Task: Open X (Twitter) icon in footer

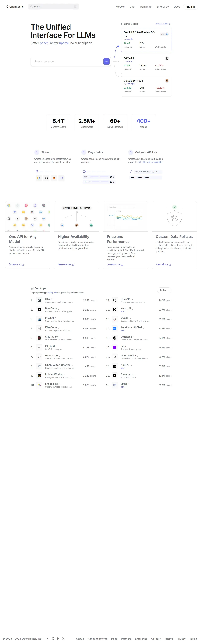Action: point(63,638)
